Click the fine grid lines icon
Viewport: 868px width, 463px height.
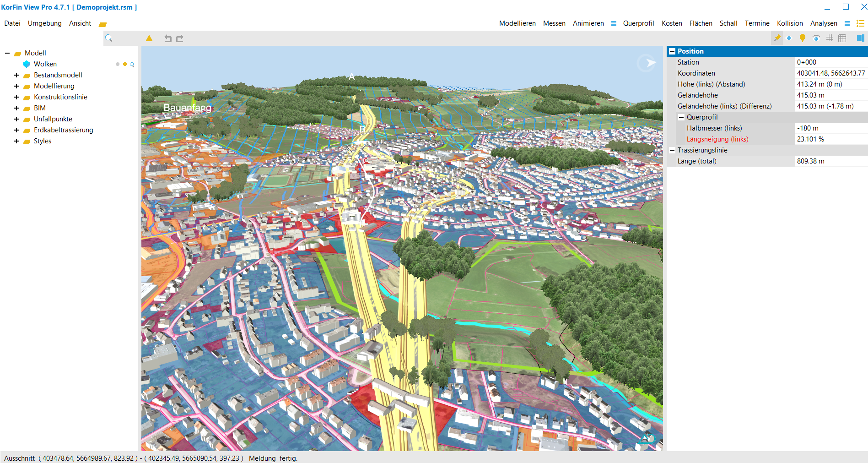coord(830,38)
